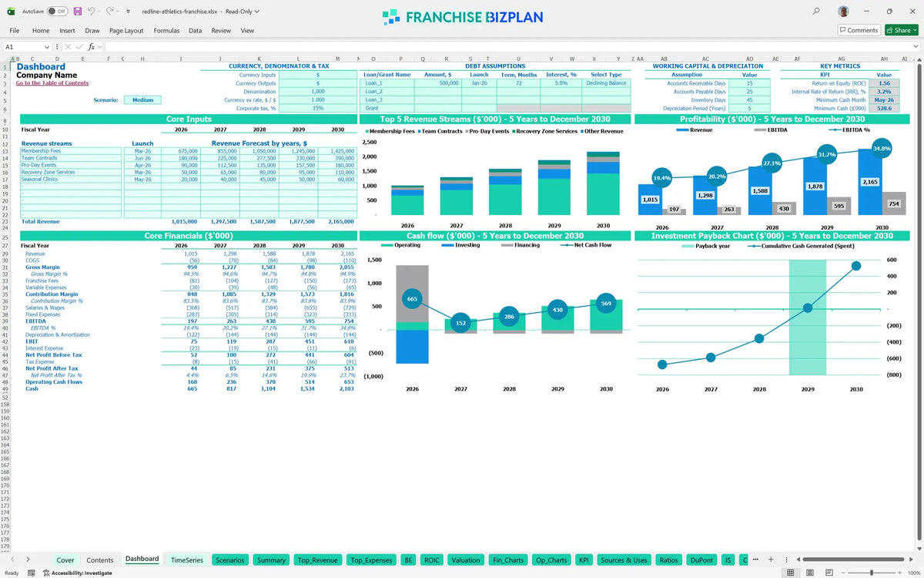
Task: Open the Draw ribbon tab
Action: click(92, 31)
